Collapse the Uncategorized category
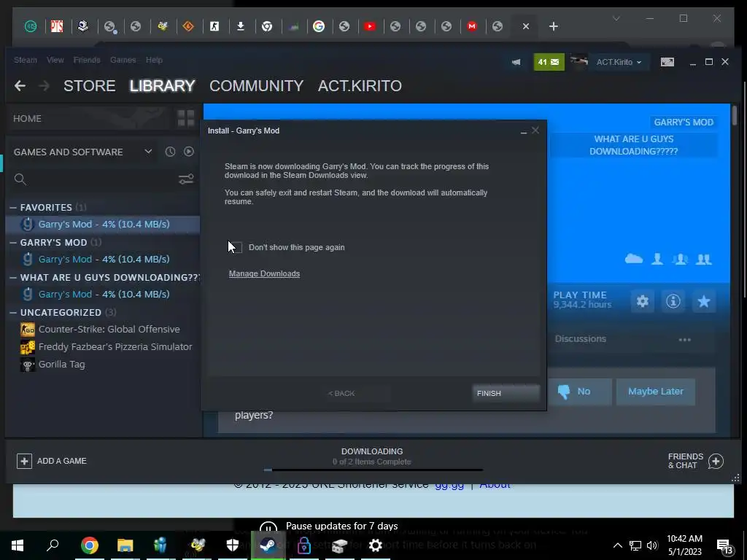The height and width of the screenshot is (560, 747). pos(13,312)
